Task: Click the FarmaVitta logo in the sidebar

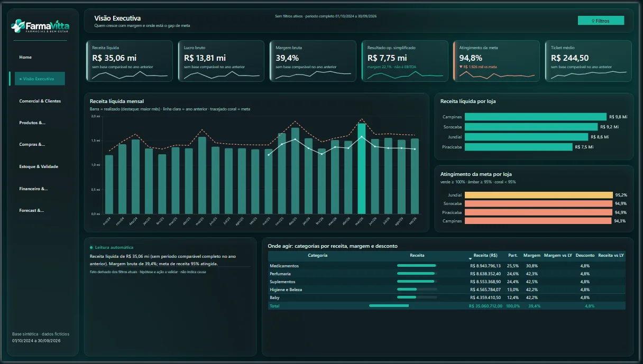Action: [40, 25]
